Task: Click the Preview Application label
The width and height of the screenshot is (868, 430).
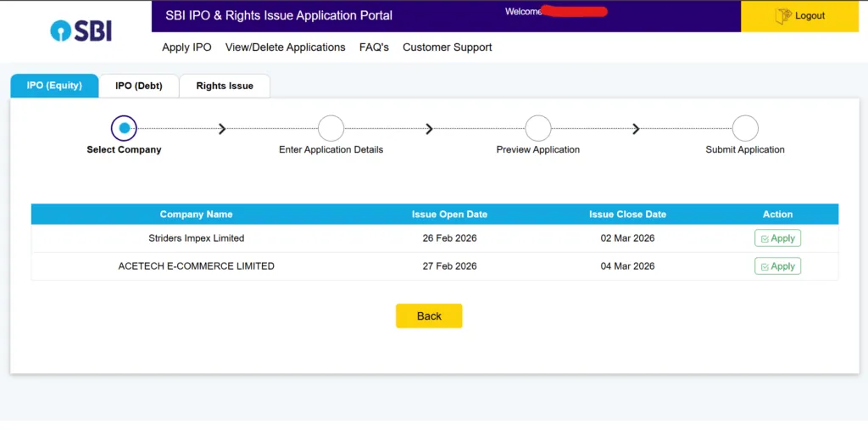Action: point(538,149)
